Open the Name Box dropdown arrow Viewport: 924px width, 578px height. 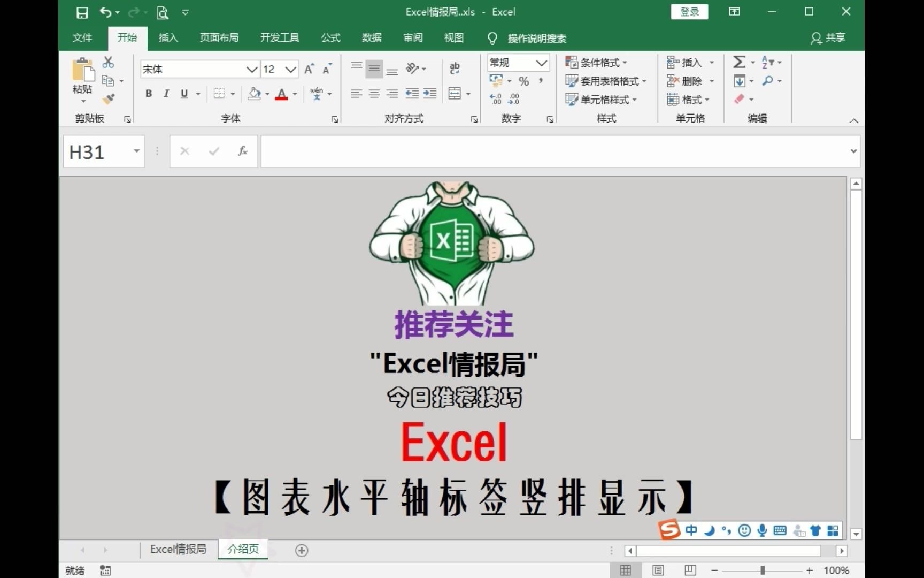click(137, 151)
